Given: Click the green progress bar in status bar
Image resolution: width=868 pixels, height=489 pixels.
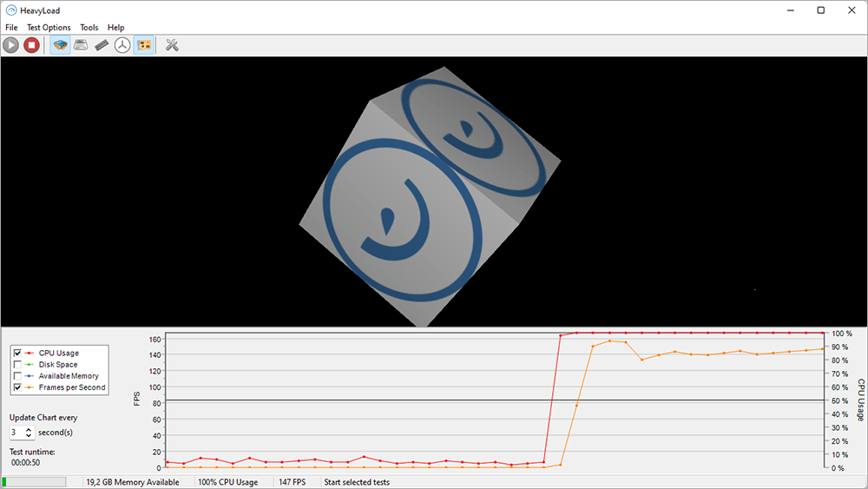Looking at the screenshot, I should (x=35, y=482).
